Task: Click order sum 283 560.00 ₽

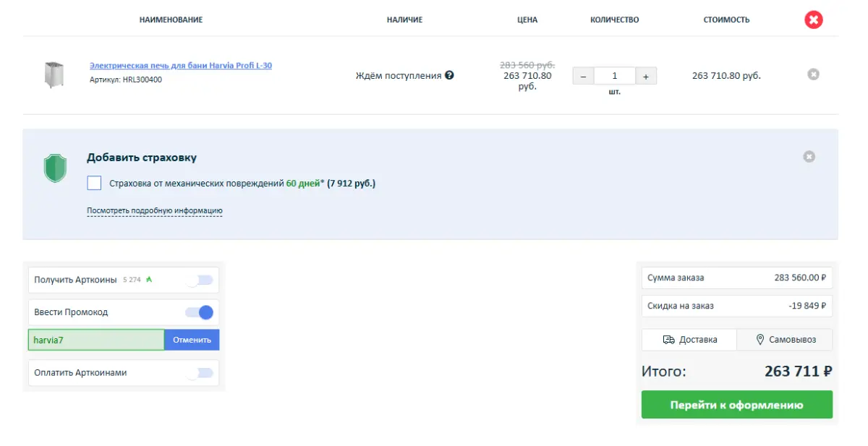Action: pos(800,278)
